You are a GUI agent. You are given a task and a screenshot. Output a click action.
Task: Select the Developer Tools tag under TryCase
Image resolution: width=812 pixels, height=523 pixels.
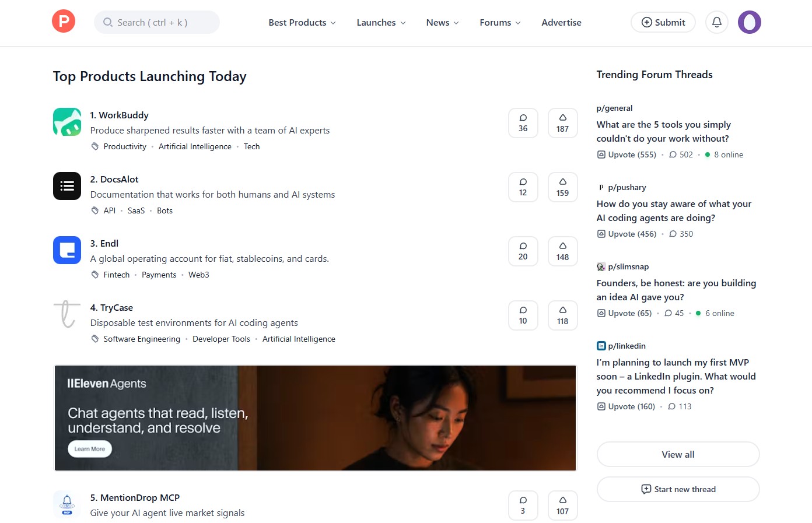tap(221, 339)
